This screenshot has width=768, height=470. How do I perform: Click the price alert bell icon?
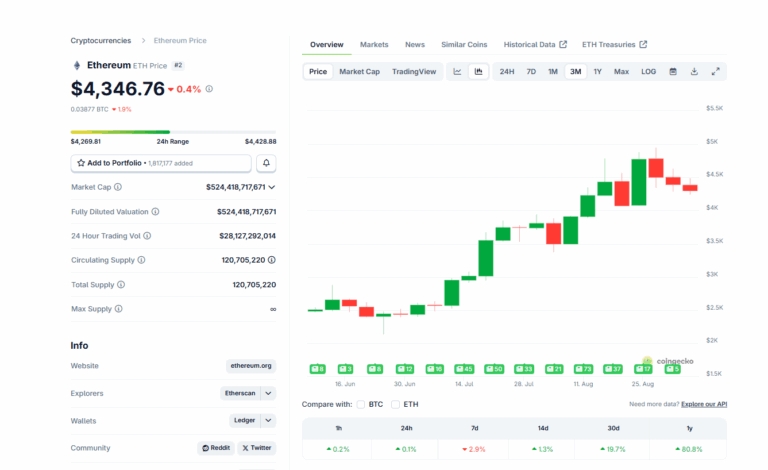point(266,163)
